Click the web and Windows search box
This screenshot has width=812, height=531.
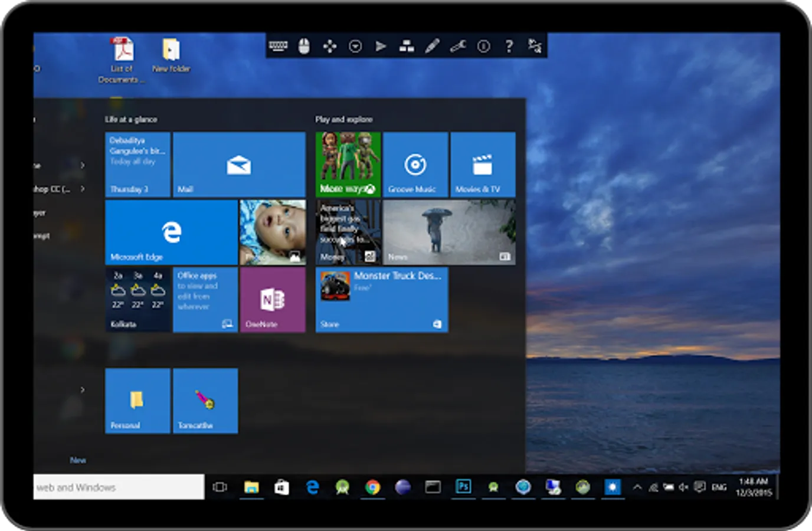(119, 487)
